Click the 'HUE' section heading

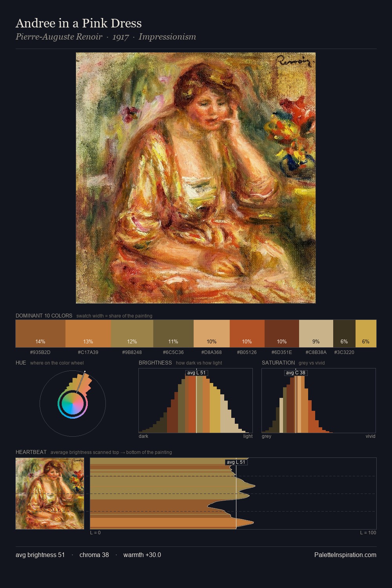coord(21,363)
